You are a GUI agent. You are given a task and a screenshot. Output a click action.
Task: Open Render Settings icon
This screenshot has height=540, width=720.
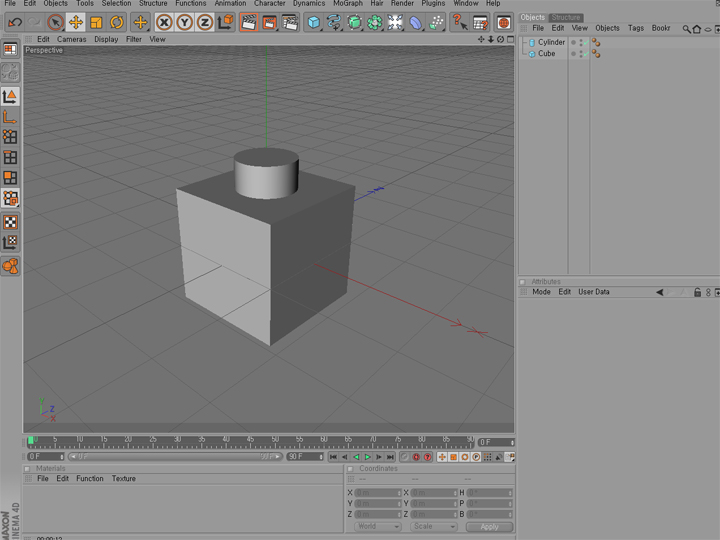290,22
